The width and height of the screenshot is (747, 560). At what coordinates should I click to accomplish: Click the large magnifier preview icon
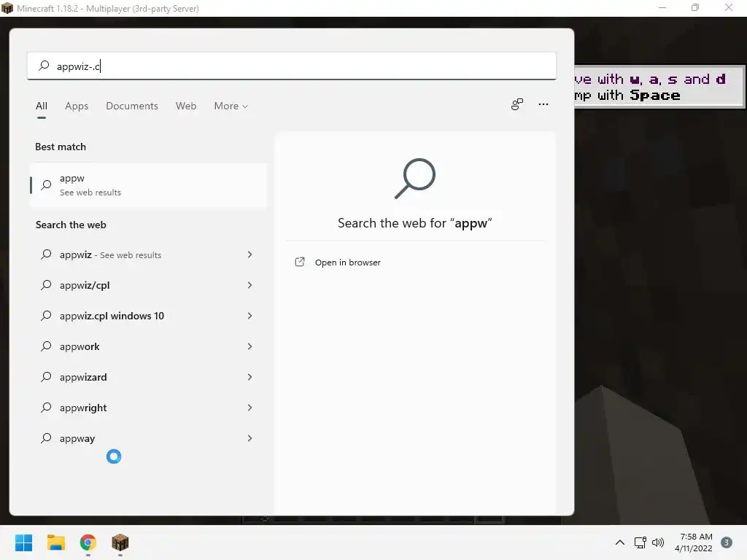[415, 178]
